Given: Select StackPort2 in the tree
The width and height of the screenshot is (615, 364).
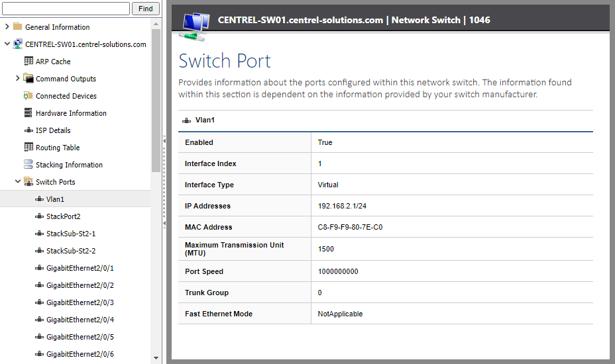Looking at the screenshot, I should 63,216.
